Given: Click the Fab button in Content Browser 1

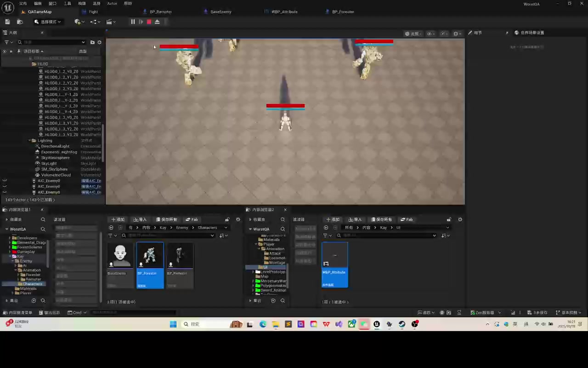Looking at the screenshot, I should point(192,219).
